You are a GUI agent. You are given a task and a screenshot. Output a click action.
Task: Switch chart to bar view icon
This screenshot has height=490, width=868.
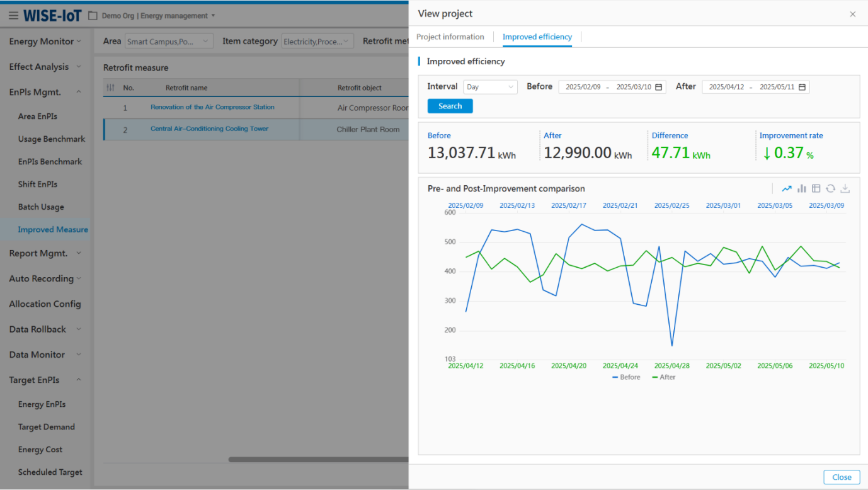pyautogui.click(x=802, y=188)
